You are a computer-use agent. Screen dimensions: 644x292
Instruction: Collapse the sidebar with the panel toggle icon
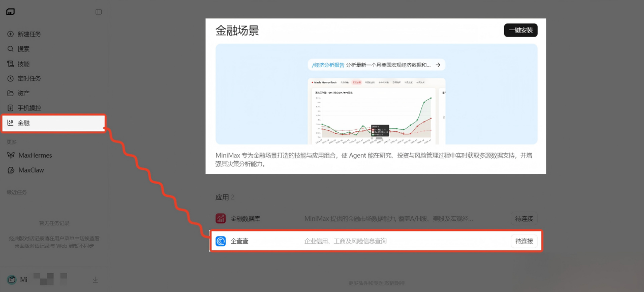click(99, 12)
